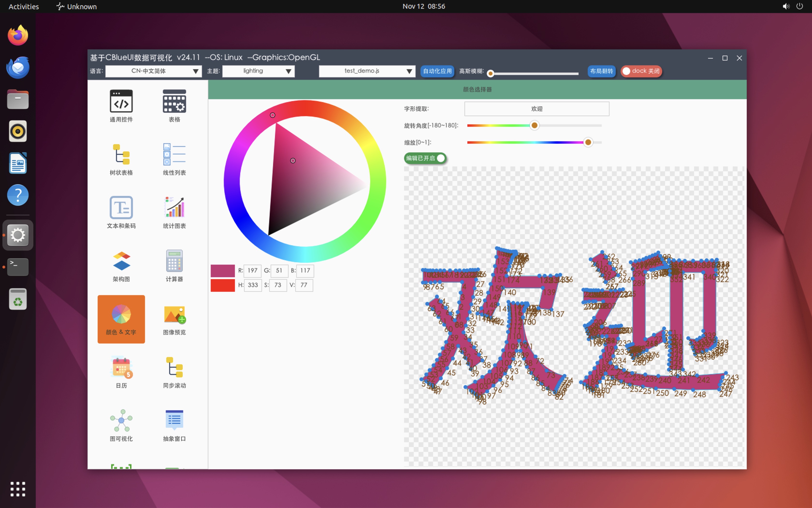Open the Trash in the dock
812x508 pixels.
pyautogui.click(x=18, y=299)
